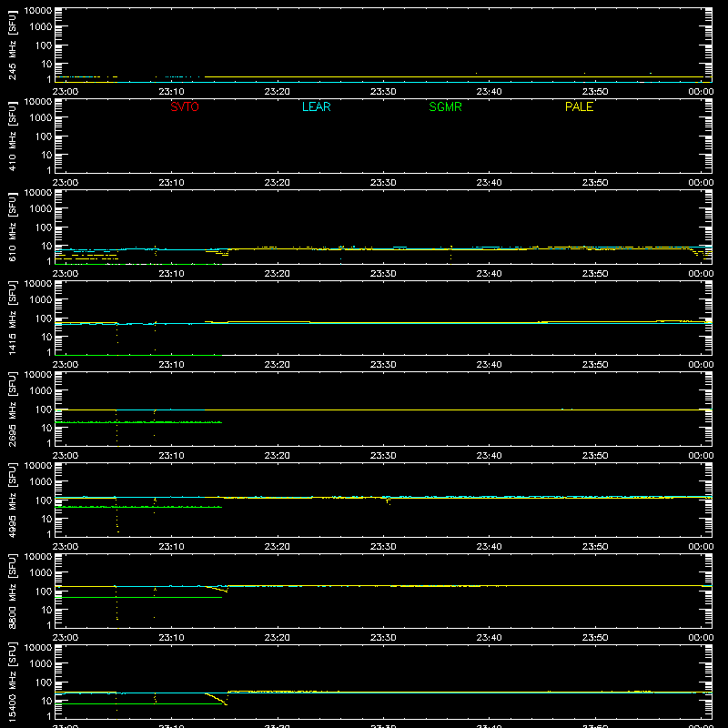Click the 23:40 time label under 410 MHz plot
728x728 pixels.
click(489, 183)
